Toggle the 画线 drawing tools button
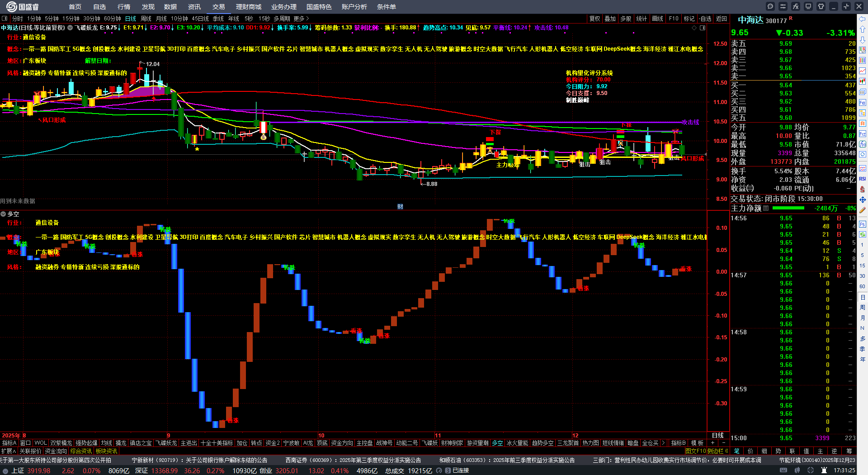 click(657, 19)
